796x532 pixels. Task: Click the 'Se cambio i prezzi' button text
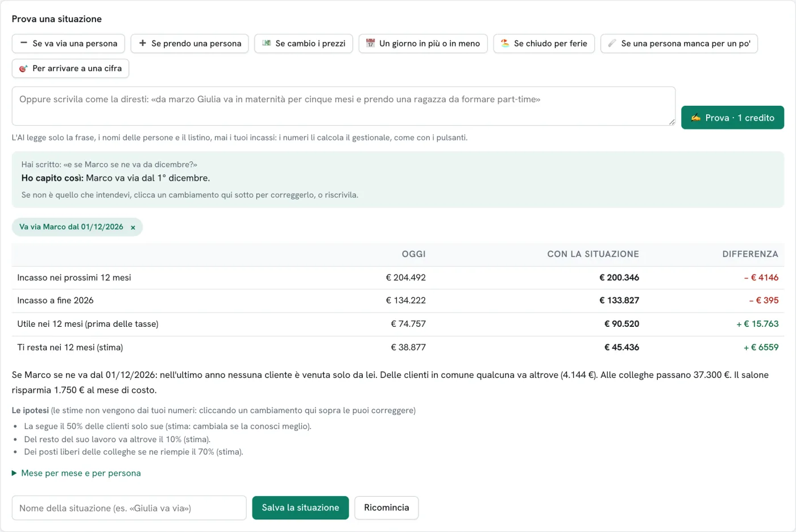tap(310, 43)
